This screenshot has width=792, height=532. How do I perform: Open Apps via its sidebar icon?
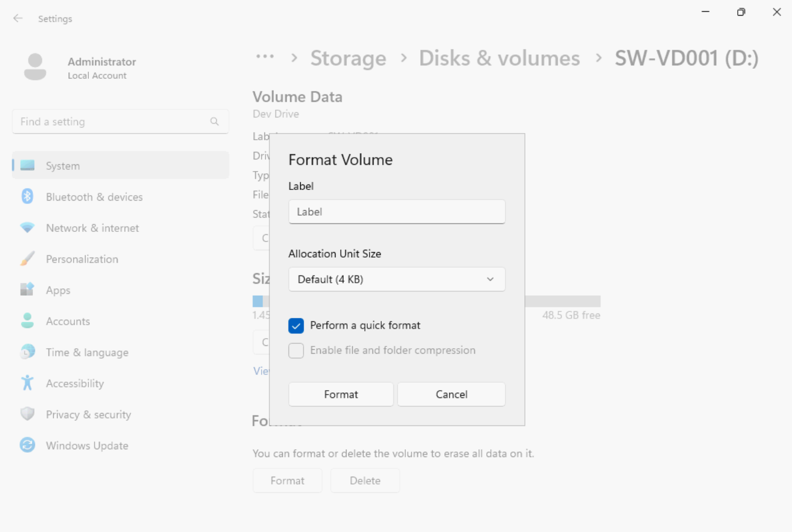tap(27, 289)
